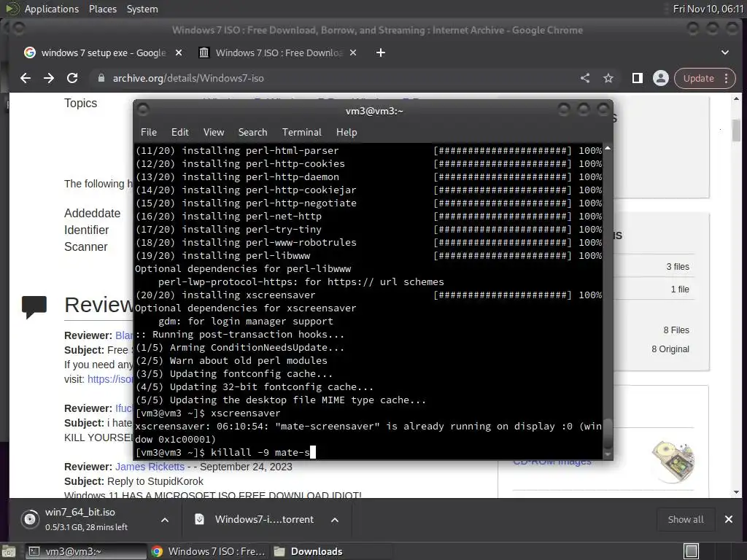
Task: Bookmark this page with the star icon
Action: click(608, 78)
